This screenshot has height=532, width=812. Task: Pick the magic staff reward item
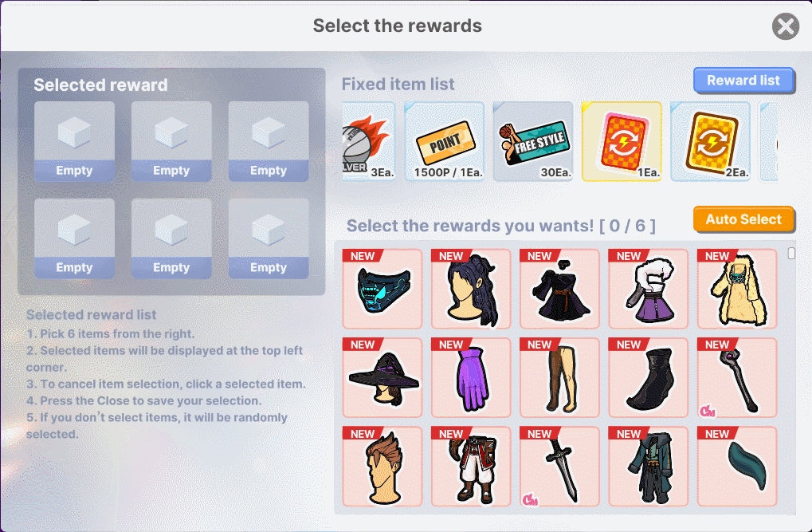point(737,377)
